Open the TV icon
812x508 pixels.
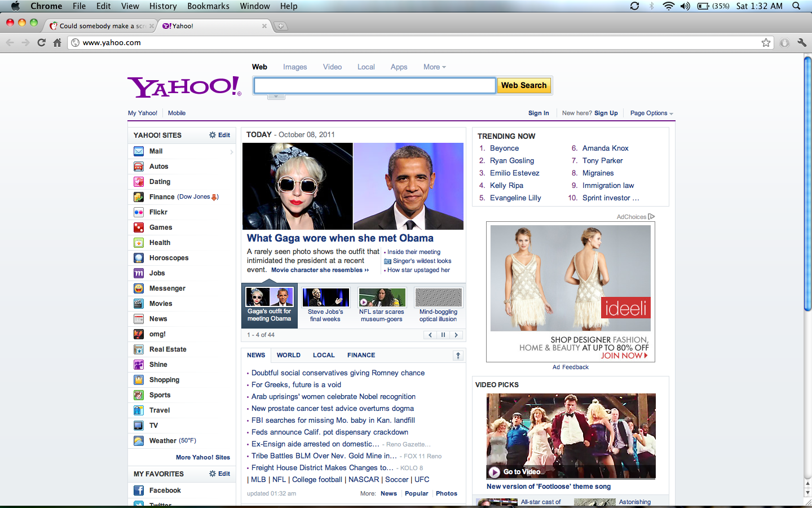[x=139, y=426]
